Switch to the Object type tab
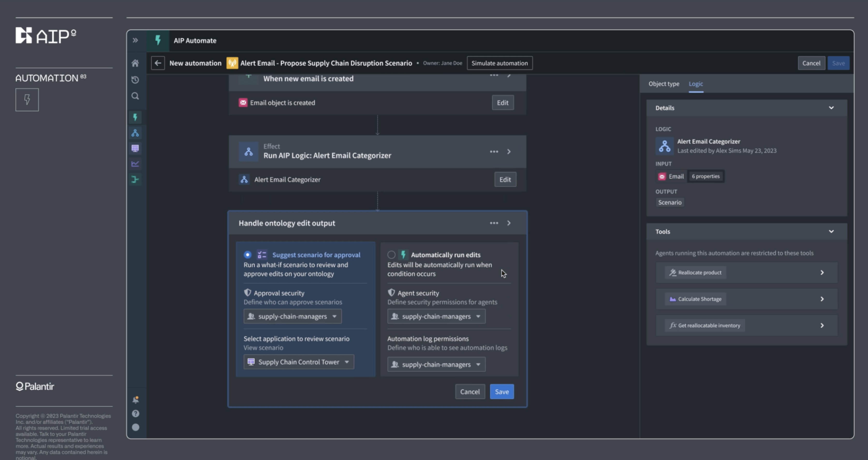This screenshot has height=460, width=868. (x=664, y=84)
